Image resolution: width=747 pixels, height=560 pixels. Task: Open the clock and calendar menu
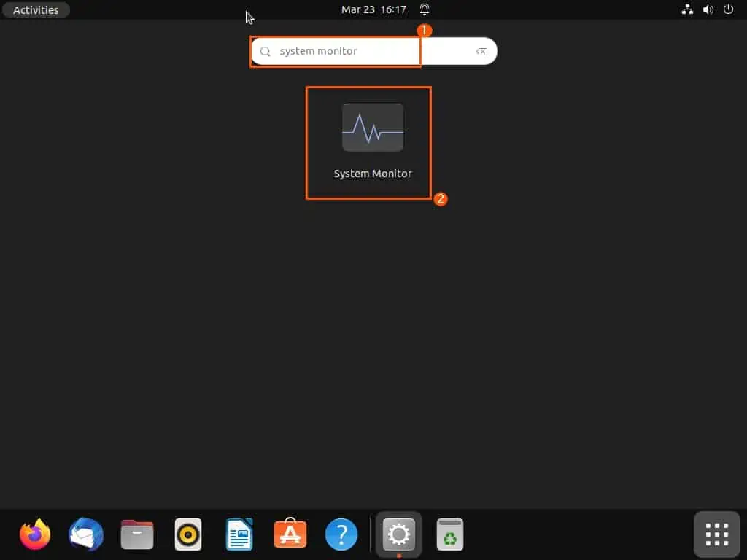374,10
